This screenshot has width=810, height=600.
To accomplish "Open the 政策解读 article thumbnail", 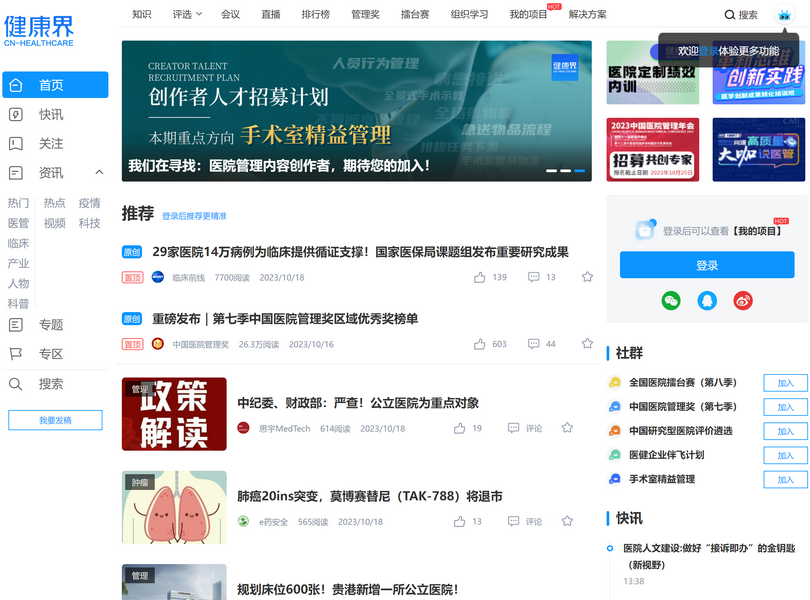I will coord(174,414).
